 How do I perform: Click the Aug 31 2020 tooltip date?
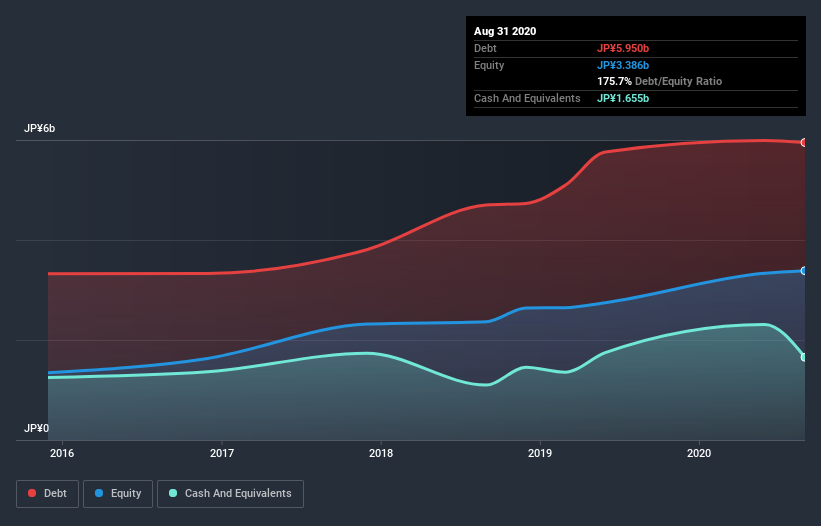(x=505, y=31)
